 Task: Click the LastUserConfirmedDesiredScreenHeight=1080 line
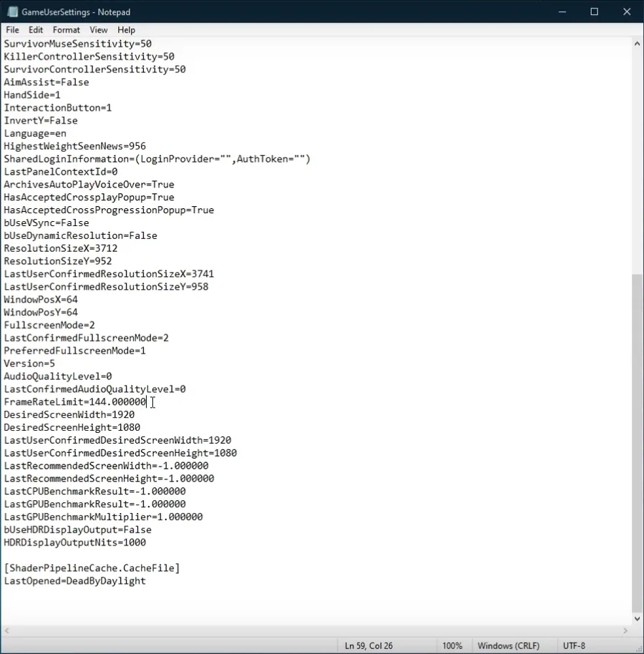[x=120, y=453]
